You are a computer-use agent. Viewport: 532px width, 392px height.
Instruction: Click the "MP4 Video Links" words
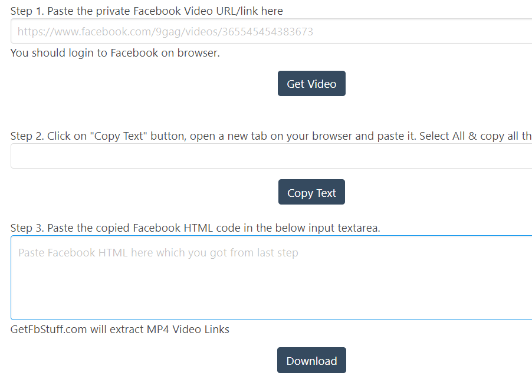[188, 330]
